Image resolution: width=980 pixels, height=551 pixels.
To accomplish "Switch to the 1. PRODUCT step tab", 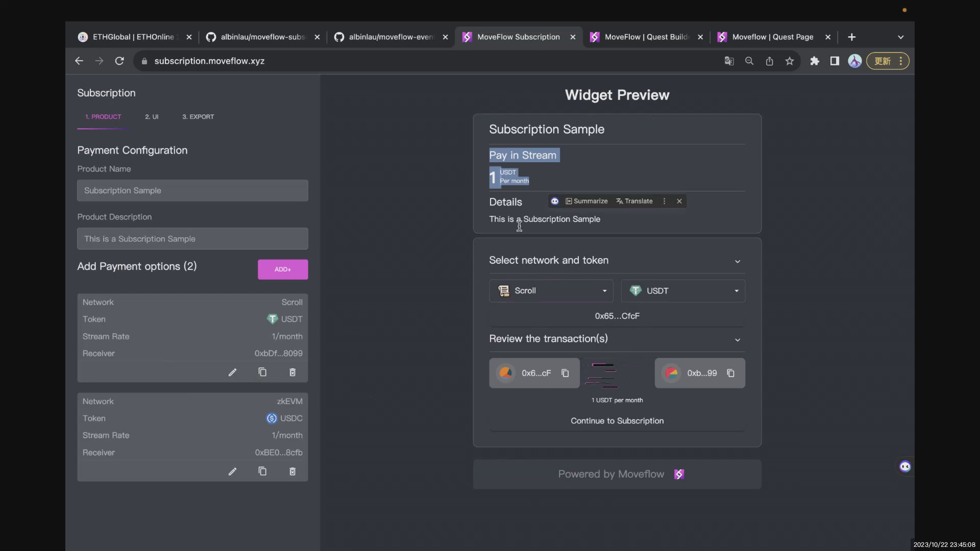I will tap(103, 117).
